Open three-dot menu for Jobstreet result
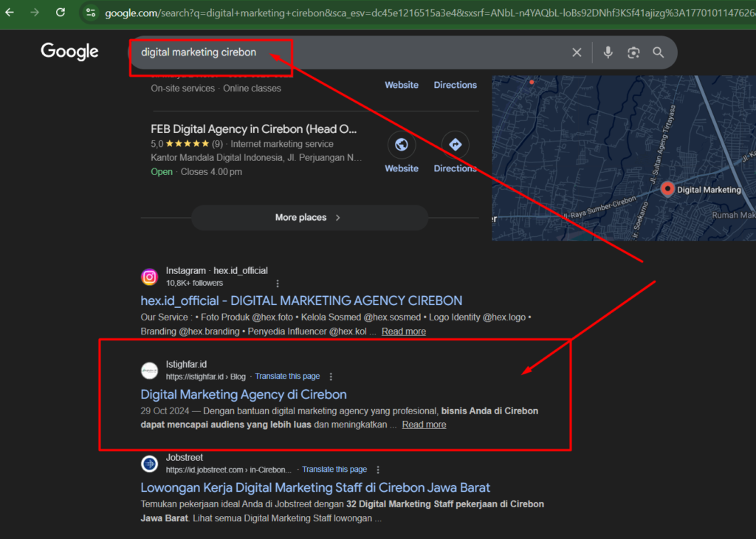This screenshot has width=756, height=539. (378, 470)
